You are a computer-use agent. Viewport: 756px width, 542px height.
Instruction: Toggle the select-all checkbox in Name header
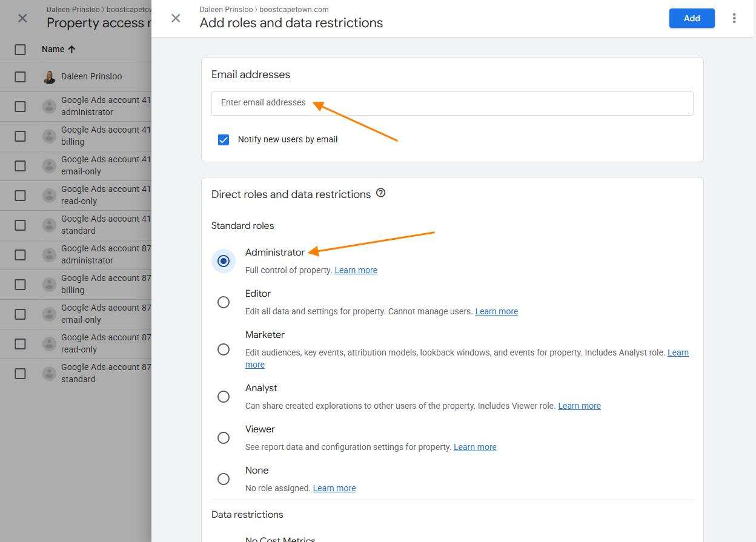point(20,50)
